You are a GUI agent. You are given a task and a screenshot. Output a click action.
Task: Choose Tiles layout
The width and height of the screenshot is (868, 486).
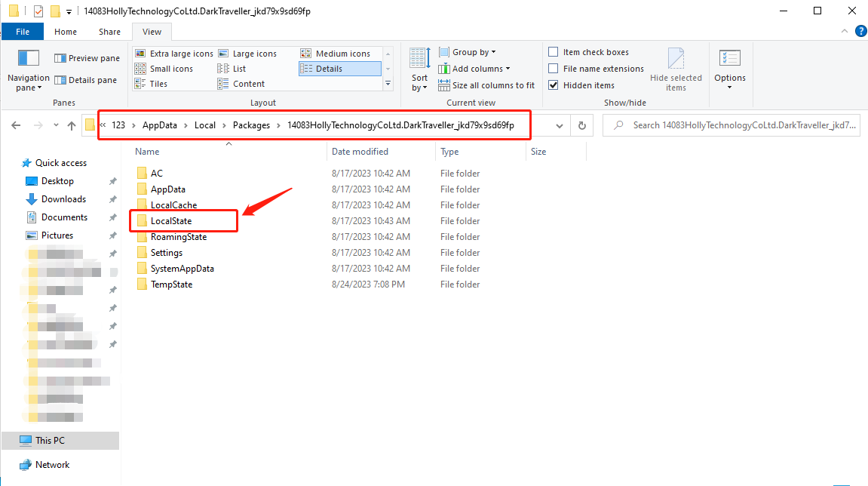pyautogui.click(x=151, y=84)
